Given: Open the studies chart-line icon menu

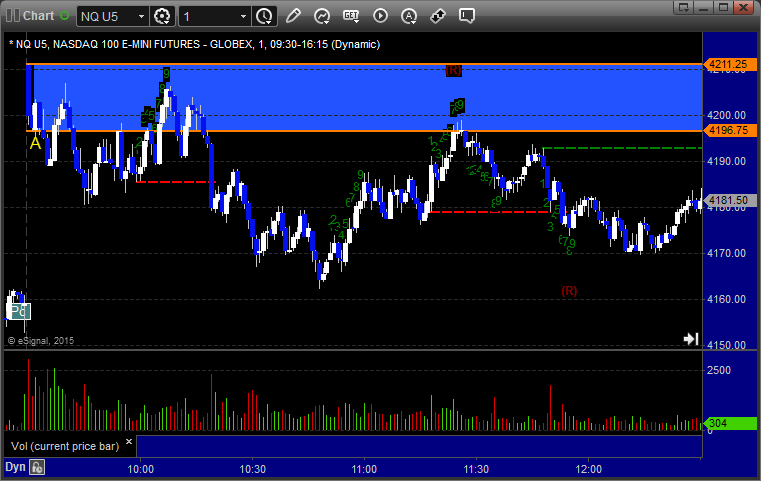Looking at the screenshot, I should coord(322,16).
